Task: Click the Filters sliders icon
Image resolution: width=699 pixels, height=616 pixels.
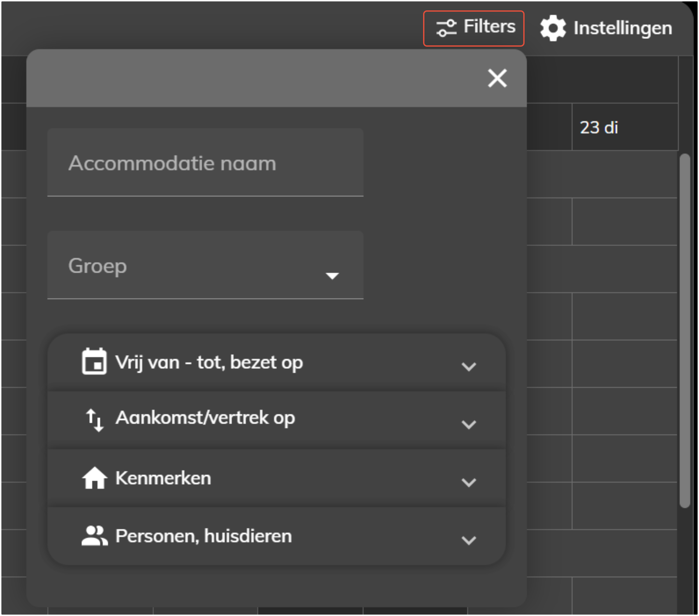Action: pos(446,28)
